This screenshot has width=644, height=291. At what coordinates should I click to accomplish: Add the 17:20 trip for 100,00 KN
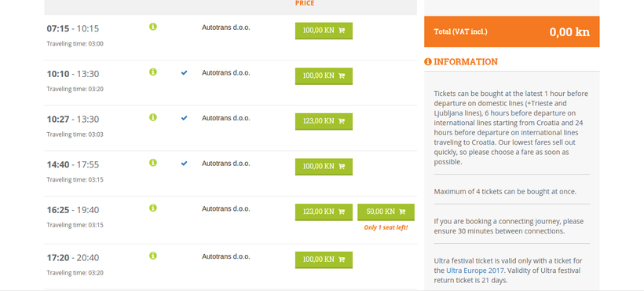click(x=324, y=260)
